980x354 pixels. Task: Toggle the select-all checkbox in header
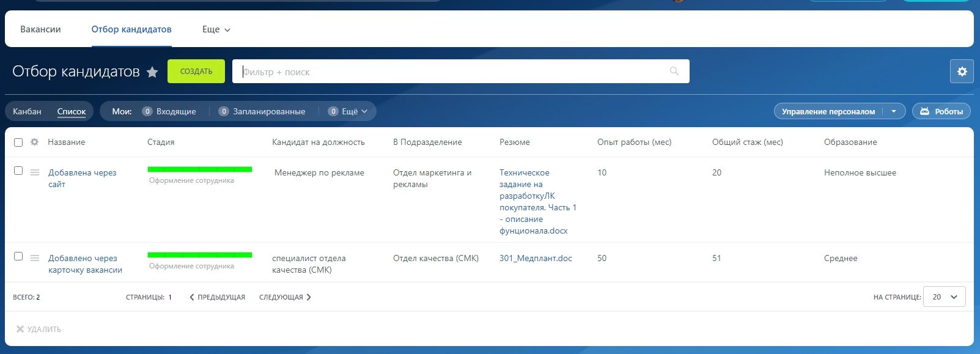(18, 142)
